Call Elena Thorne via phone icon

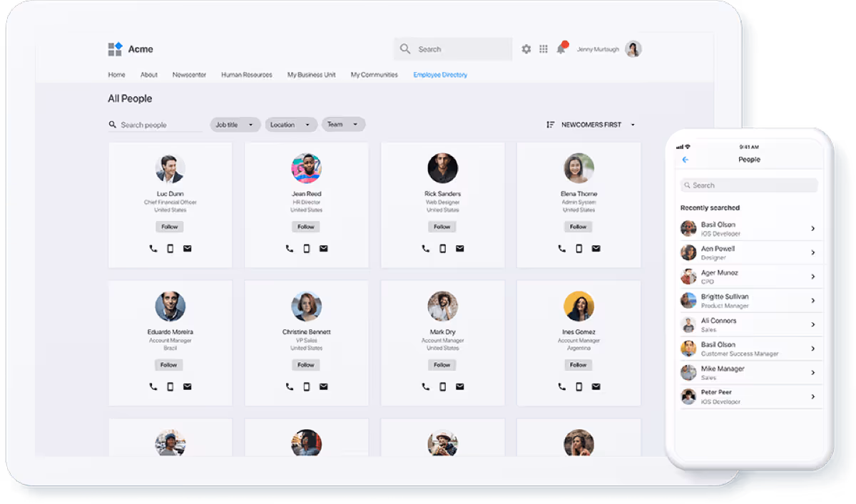click(x=562, y=249)
